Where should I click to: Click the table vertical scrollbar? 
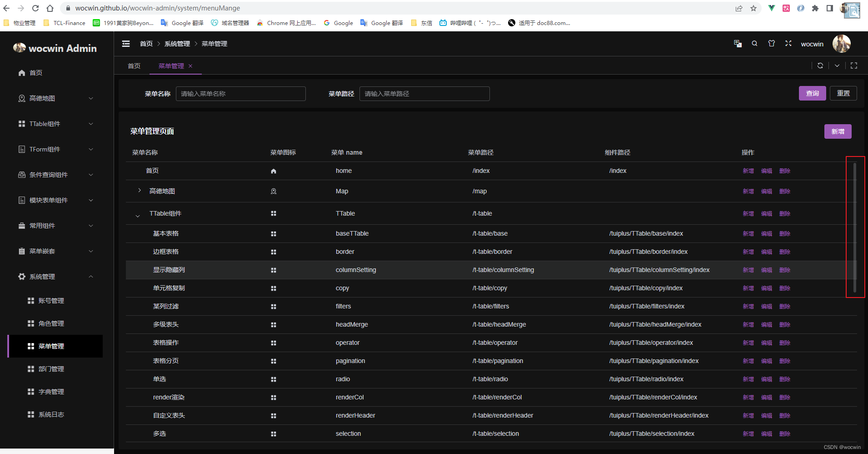tap(855, 227)
